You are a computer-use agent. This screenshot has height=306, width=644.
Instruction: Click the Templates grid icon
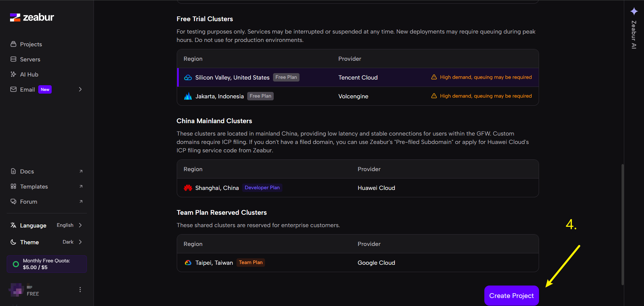[13, 187]
